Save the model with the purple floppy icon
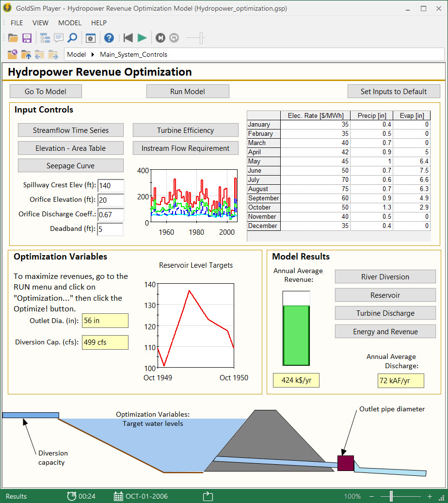The width and height of the screenshot is (448, 503). tap(27, 38)
